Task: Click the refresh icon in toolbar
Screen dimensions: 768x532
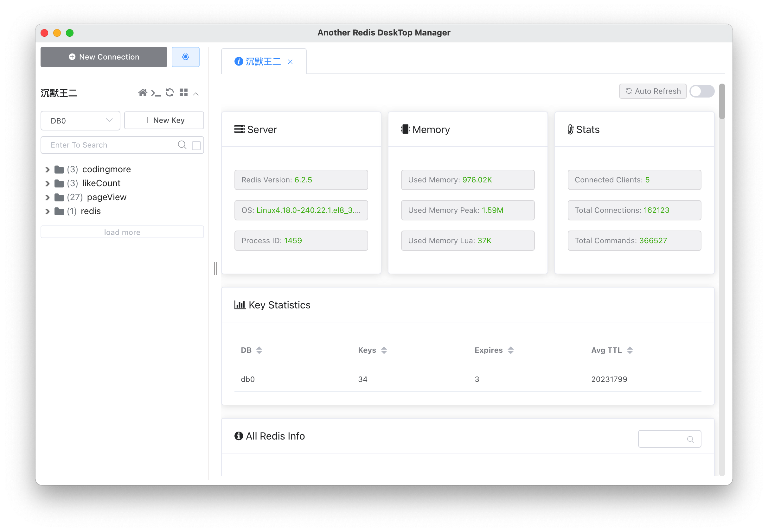Action: (x=170, y=93)
